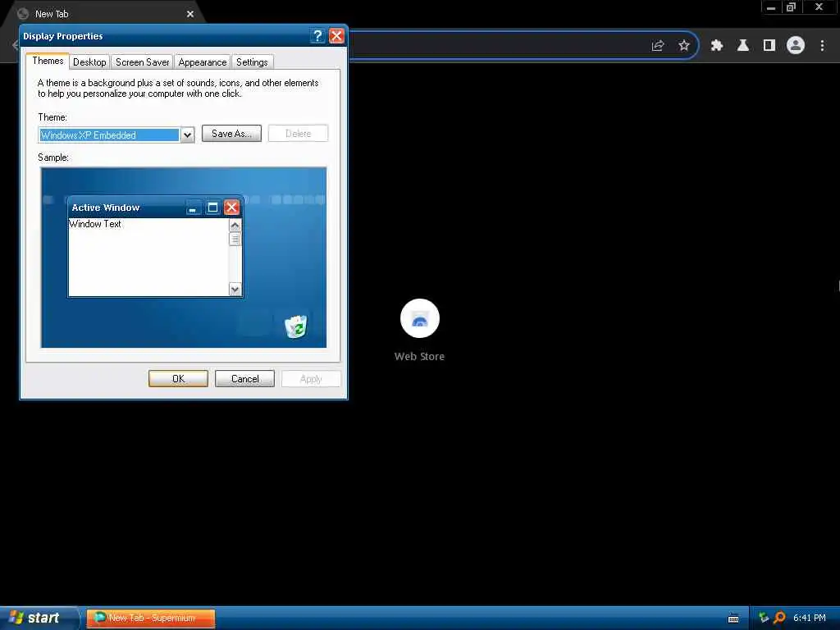Open the profile avatar menu
The height and width of the screenshot is (630, 840).
click(796, 46)
